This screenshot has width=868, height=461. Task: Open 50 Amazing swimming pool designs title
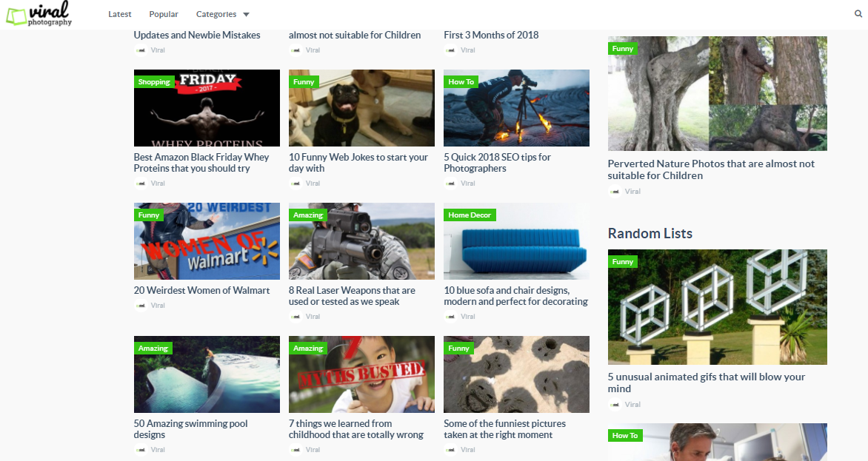[x=190, y=429]
